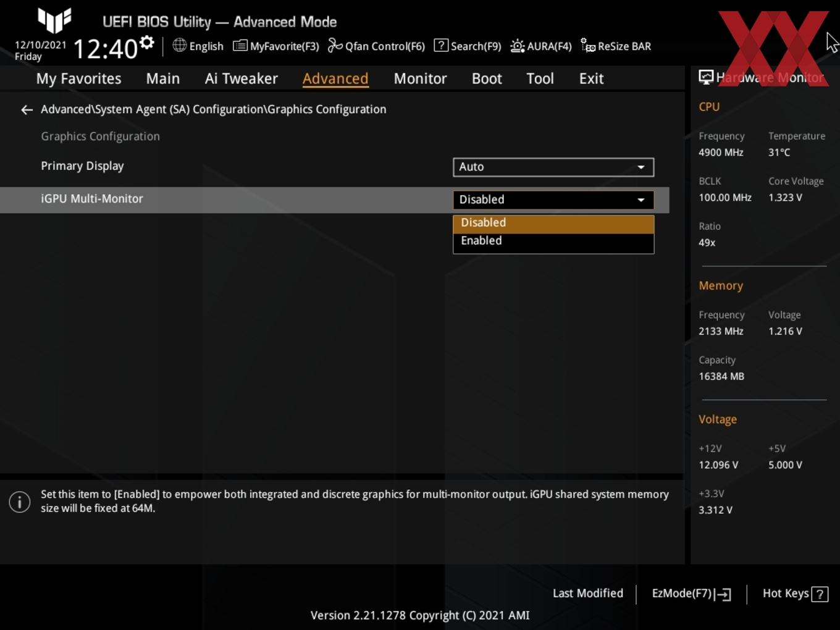Click the help description about iGPU multi-monitor
This screenshot has height=630, width=840.
[355, 502]
